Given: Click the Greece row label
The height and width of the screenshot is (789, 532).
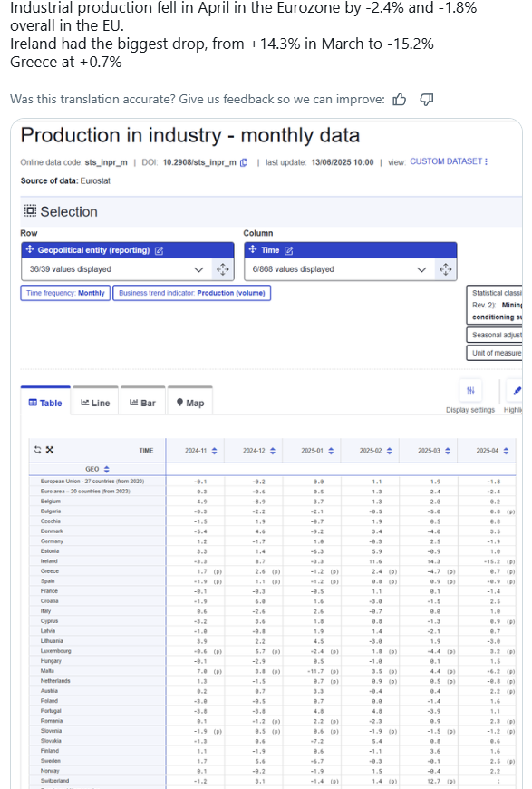Looking at the screenshot, I should point(49,571).
